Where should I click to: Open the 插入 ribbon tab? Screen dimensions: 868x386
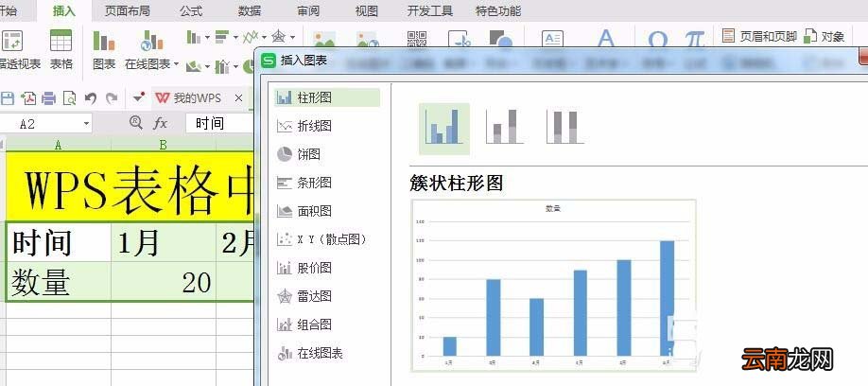click(64, 10)
